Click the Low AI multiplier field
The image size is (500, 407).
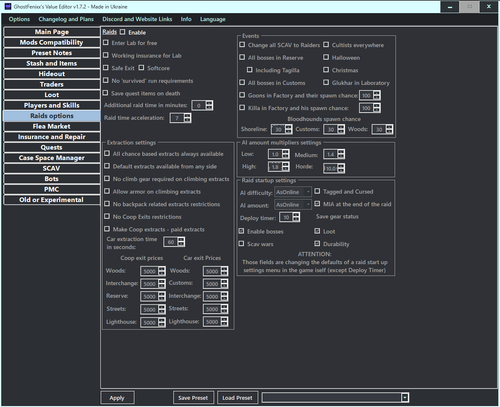(x=279, y=154)
